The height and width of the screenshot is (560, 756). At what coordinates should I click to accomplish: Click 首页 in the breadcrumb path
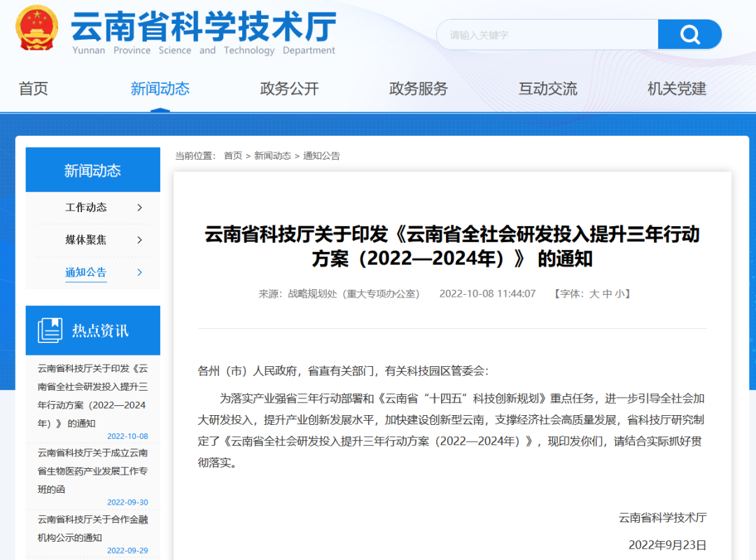tap(232, 156)
